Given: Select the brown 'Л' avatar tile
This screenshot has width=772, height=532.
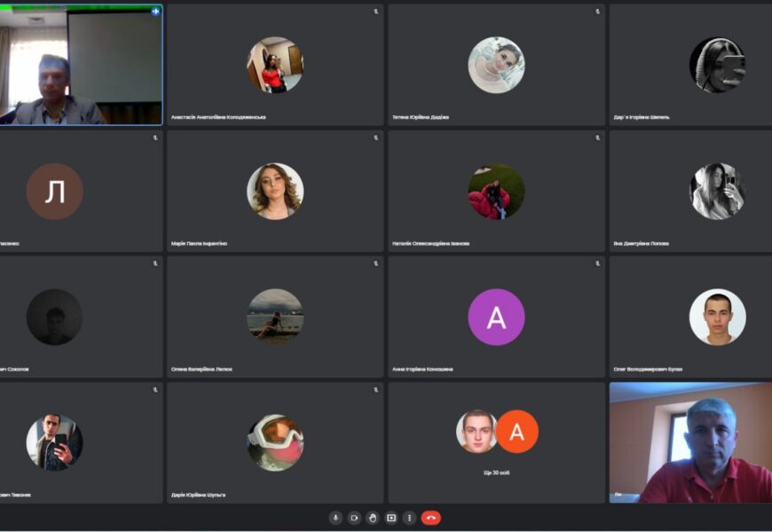Looking at the screenshot, I should click(54, 192).
